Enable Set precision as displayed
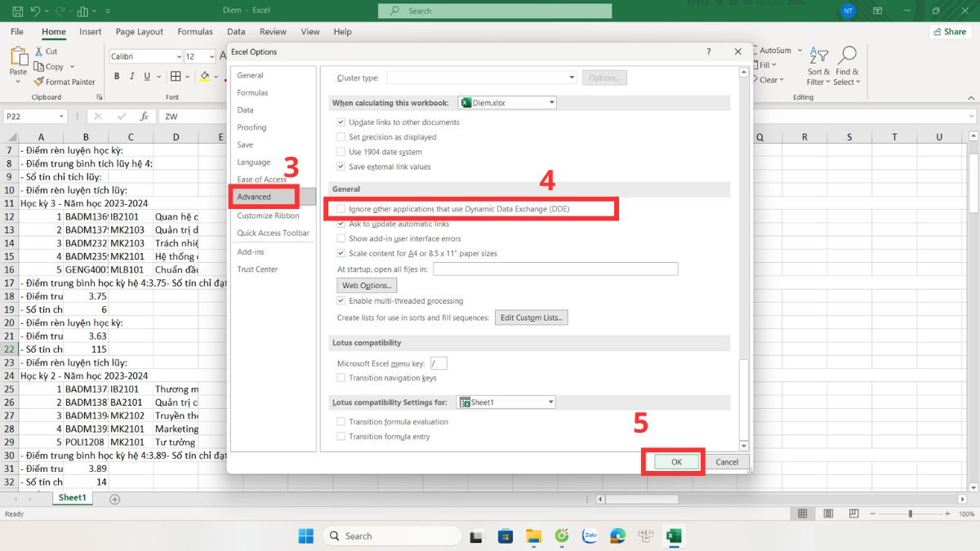The height and width of the screenshot is (551, 980). 341,137
